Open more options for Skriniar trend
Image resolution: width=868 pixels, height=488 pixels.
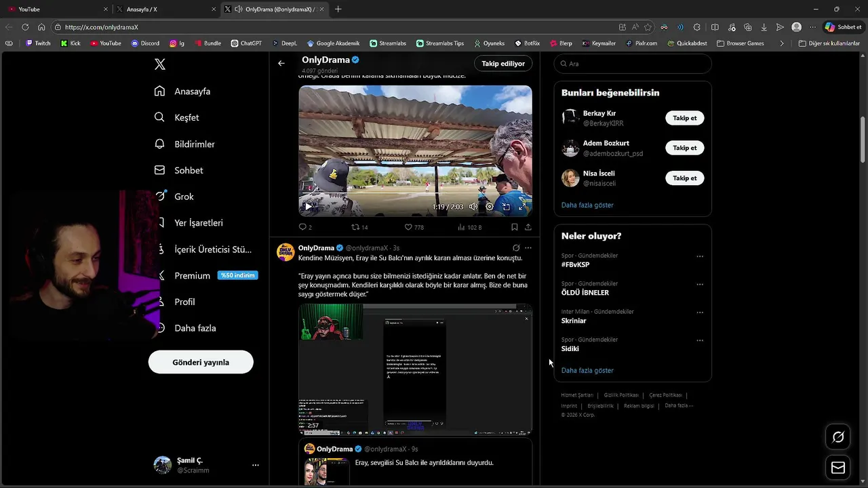coord(700,312)
